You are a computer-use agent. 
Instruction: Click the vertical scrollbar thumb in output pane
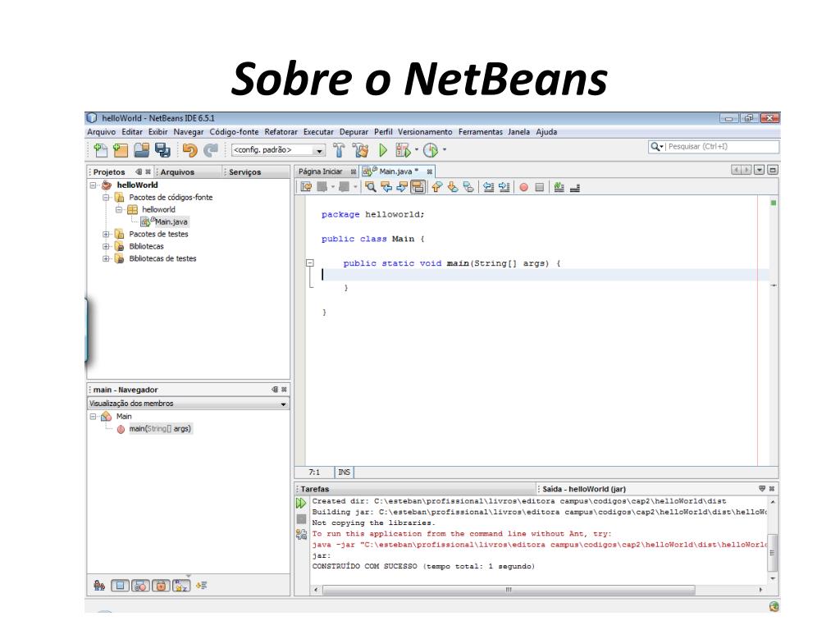click(x=773, y=552)
